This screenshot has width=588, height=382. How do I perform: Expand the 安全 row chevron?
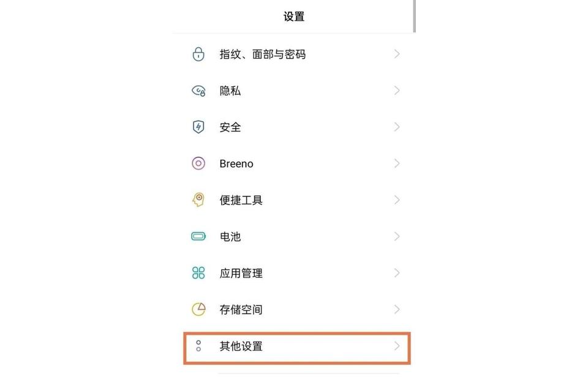click(x=397, y=127)
